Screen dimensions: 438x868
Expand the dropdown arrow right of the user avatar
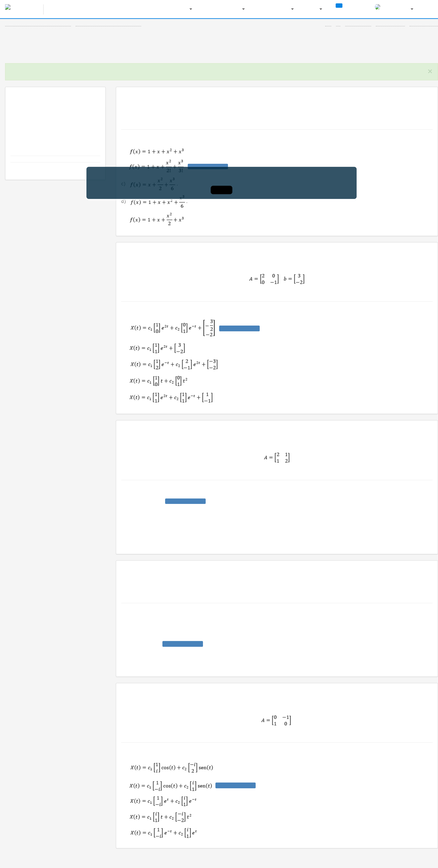[412, 9]
